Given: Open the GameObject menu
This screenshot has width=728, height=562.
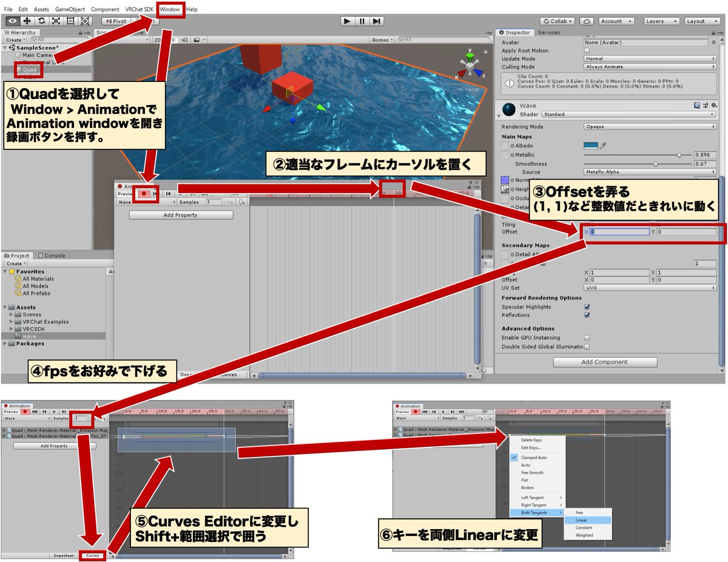Looking at the screenshot, I should click(70, 10).
